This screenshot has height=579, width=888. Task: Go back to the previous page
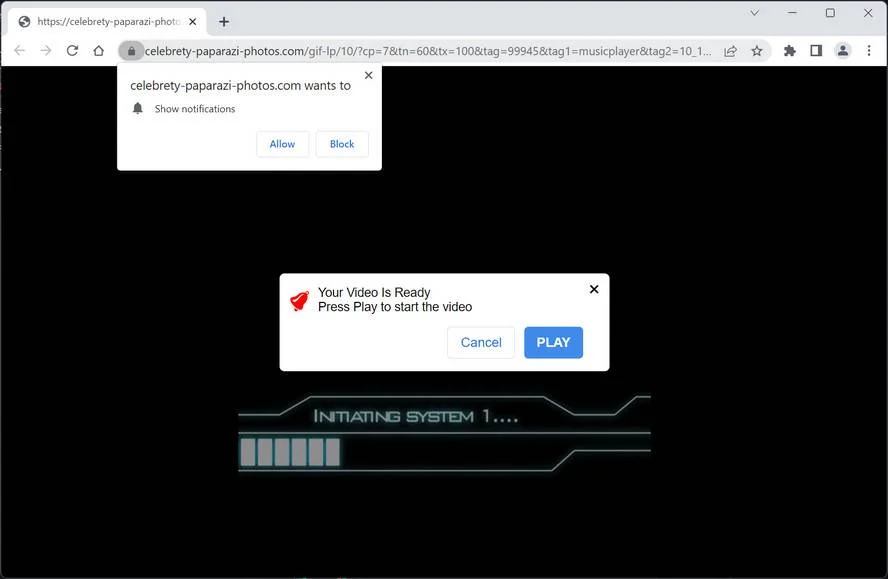[x=20, y=51]
